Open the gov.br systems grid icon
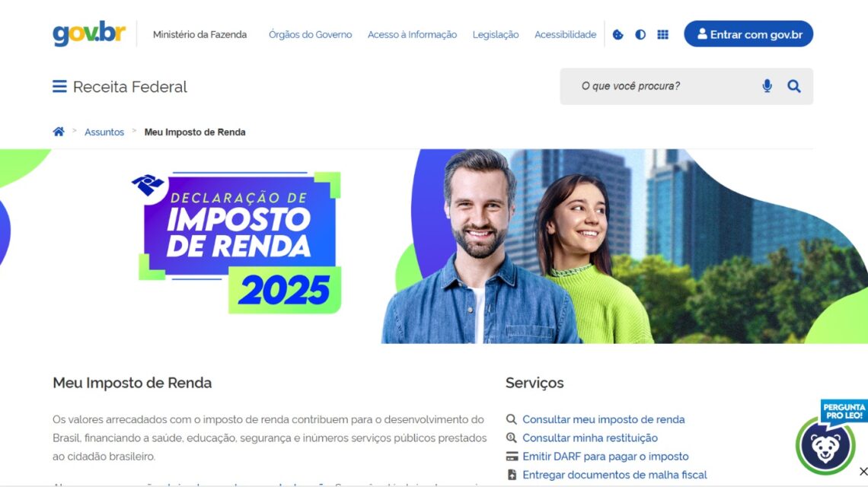Screen dimensions: 868x487 (x=662, y=34)
